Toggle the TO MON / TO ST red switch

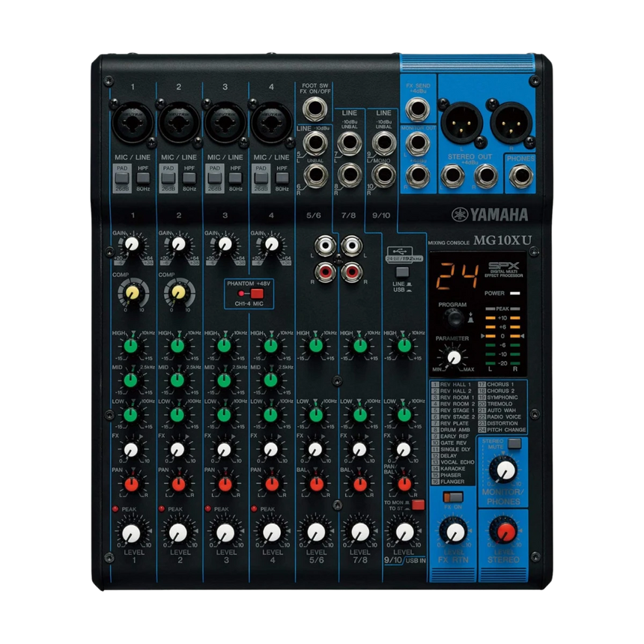[418, 505]
